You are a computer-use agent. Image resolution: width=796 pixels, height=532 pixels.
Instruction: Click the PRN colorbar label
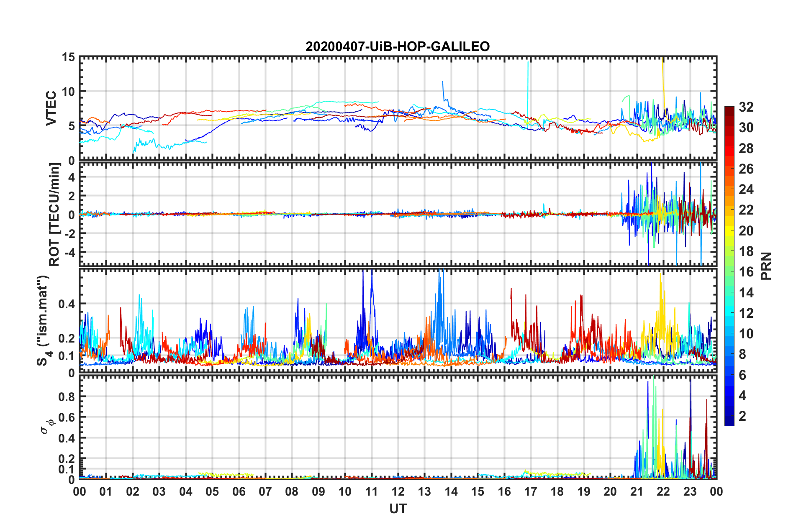766,266
